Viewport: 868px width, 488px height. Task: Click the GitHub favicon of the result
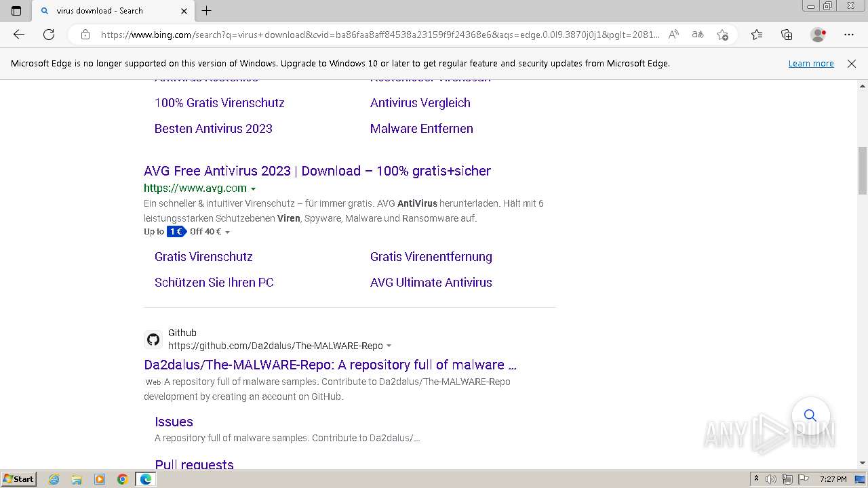pos(153,340)
